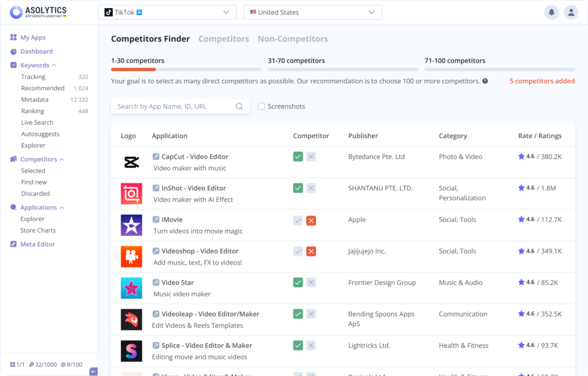Toggle Video Star green competitor checkmark

point(298,282)
